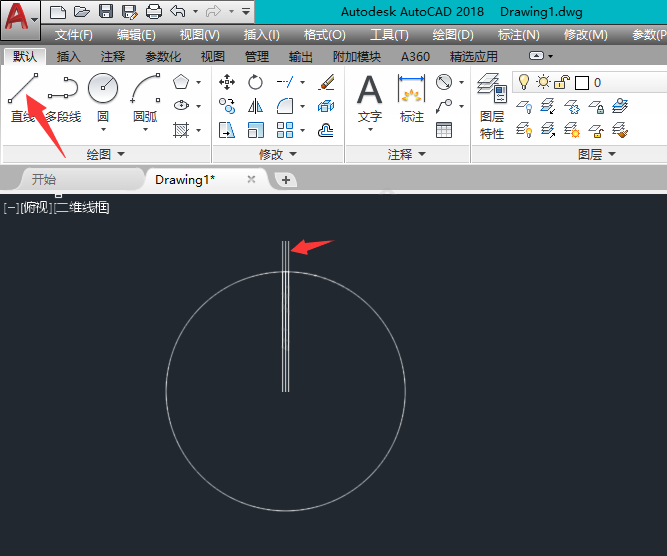Screen dimensions: 667x556
Task: Select the Offset tool
Action: coord(326,130)
